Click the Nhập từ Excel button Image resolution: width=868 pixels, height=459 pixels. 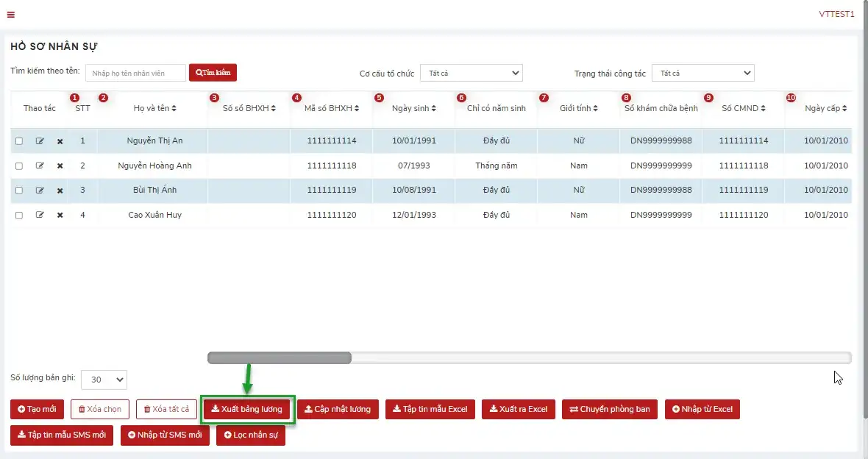tap(702, 409)
